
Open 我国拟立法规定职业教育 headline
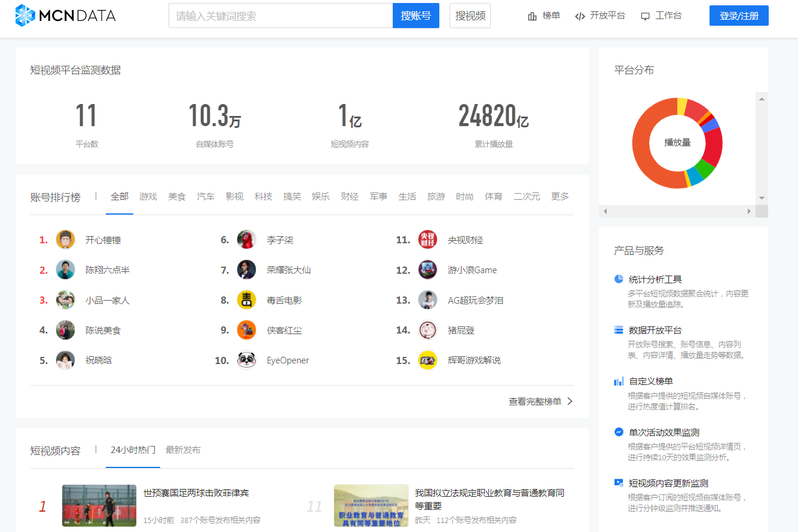coord(490,499)
